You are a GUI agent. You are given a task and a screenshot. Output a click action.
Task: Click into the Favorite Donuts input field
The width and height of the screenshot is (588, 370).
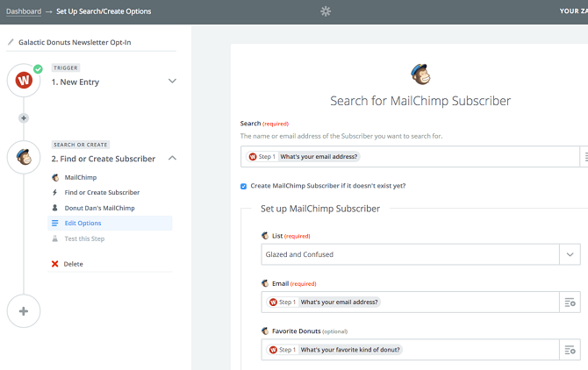[410, 350]
